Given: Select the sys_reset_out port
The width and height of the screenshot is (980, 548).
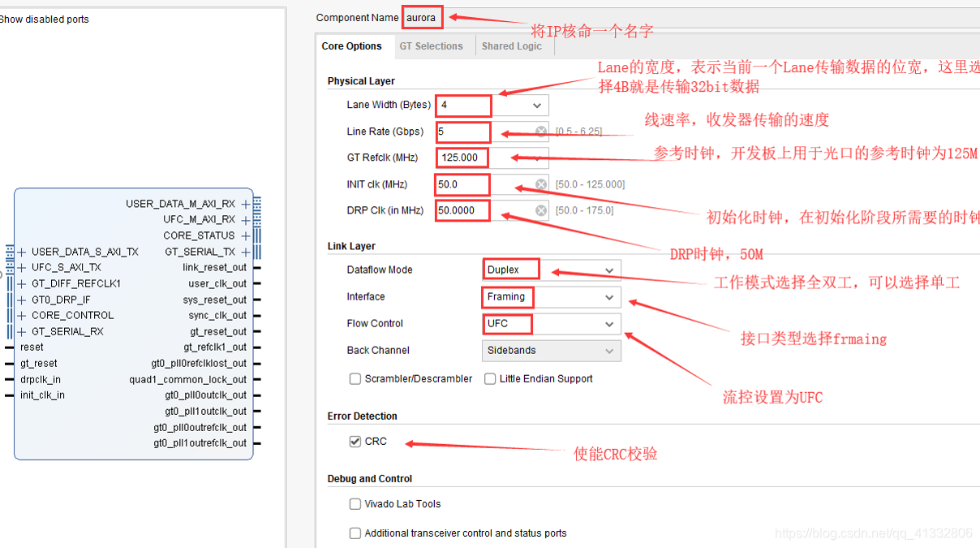Looking at the screenshot, I should click(x=214, y=300).
